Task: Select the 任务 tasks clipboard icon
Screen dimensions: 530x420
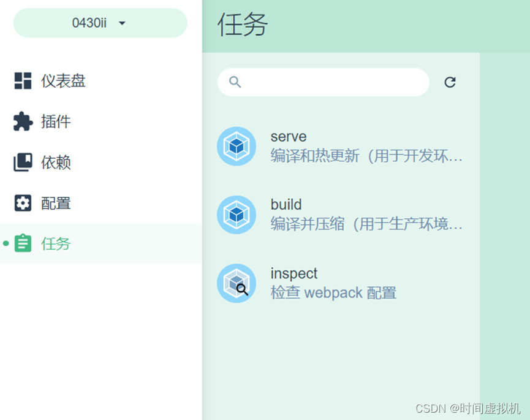Action: tap(24, 243)
